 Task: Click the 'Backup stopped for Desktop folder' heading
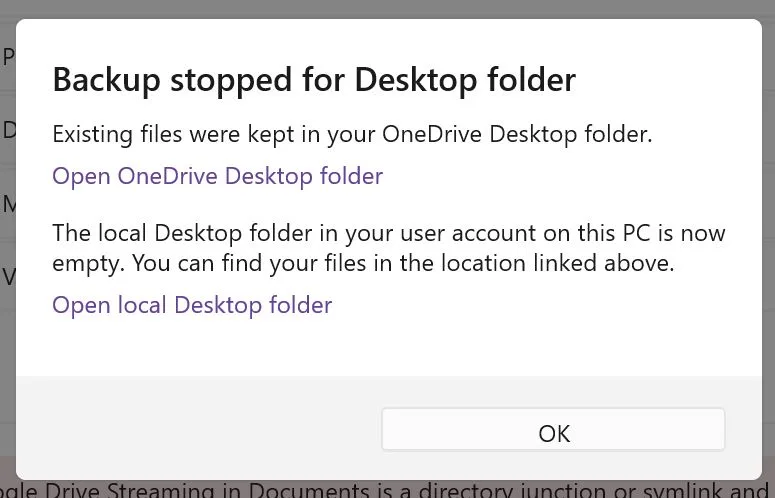pos(314,80)
